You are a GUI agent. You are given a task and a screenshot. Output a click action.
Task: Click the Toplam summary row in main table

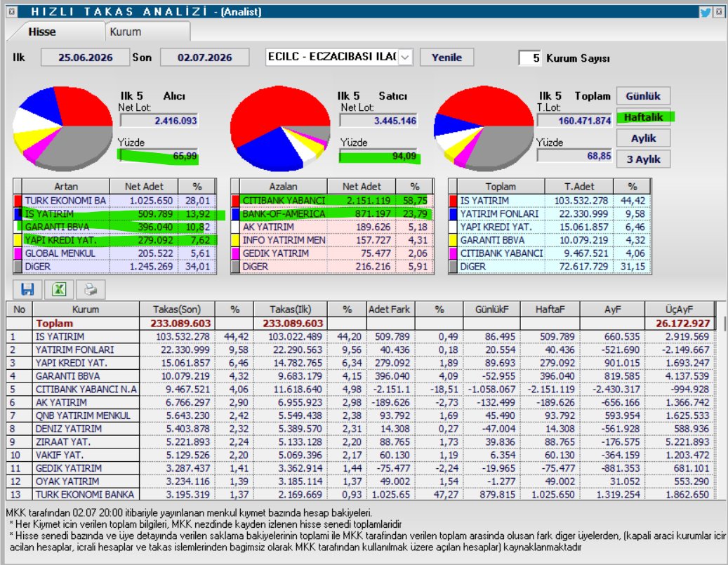coord(360,323)
